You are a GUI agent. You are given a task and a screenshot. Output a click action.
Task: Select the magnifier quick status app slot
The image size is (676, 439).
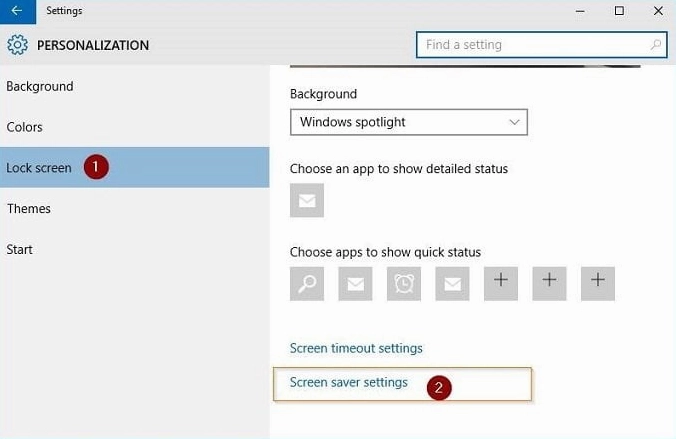click(307, 284)
